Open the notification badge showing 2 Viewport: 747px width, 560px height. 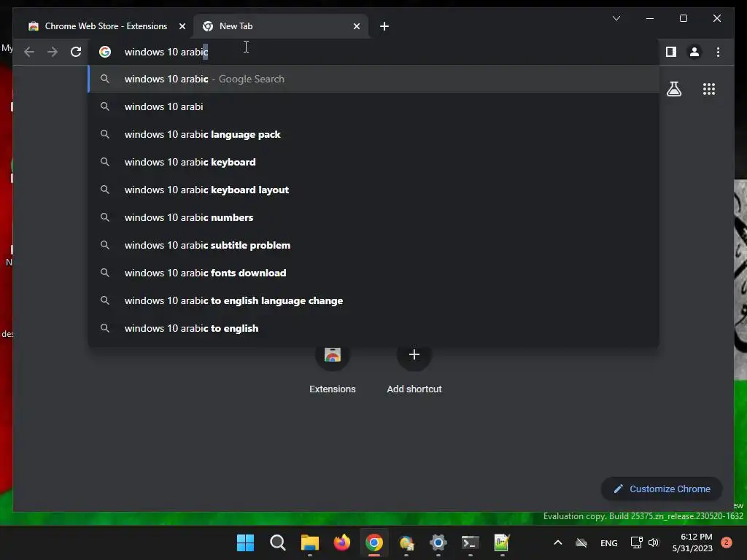pos(727,542)
